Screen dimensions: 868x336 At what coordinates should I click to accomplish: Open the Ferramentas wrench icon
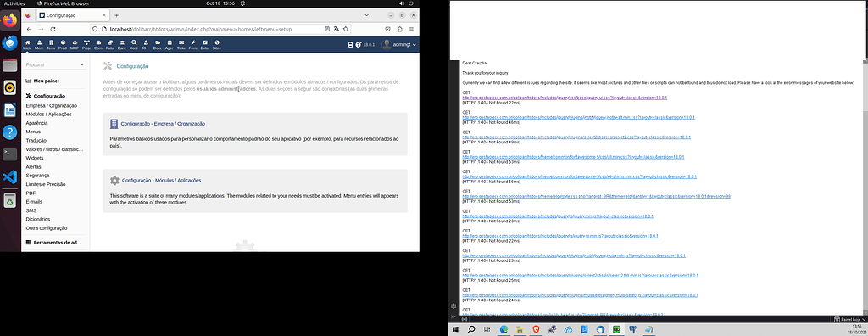click(x=193, y=45)
